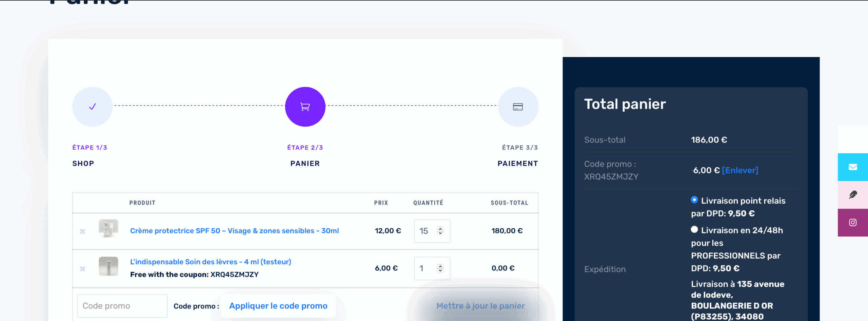The width and height of the screenshot is (868, 321).
Task: Click the Crème protectrice product thumbnail
Action: (x=108, y=228)
